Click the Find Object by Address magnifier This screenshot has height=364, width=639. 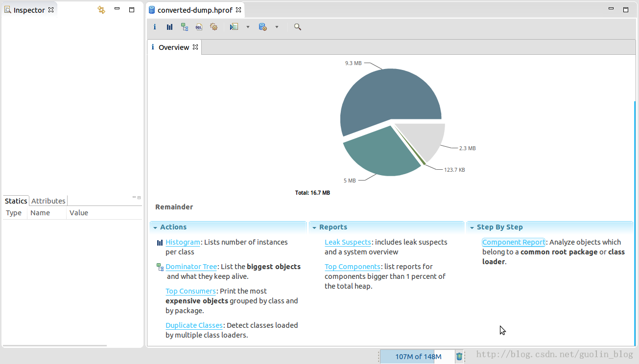297,27
